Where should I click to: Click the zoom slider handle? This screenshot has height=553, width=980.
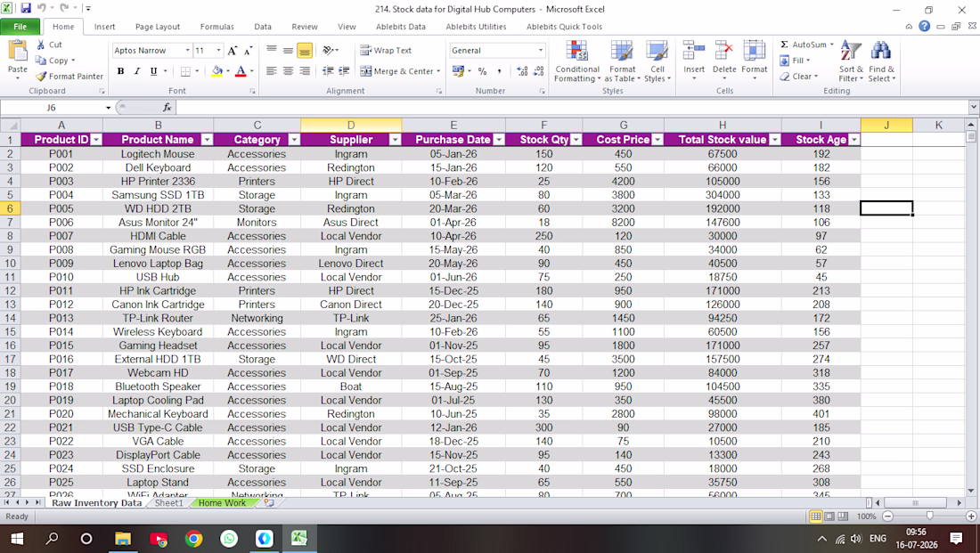929,516
